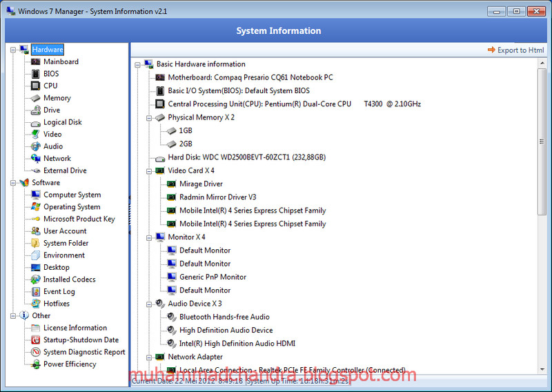Click scrollbar up arrow in details pane
Image resolution: width=552 pixels, height=392 pixels.
coord(542,63)
